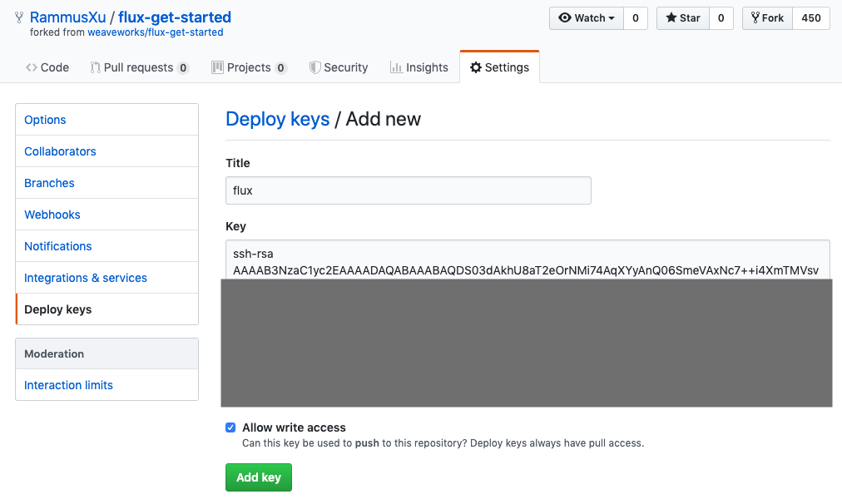This screenshot has width=842, height=504.
Task: Uncheck the Allow write access checkbox
Action: [230, 427]
